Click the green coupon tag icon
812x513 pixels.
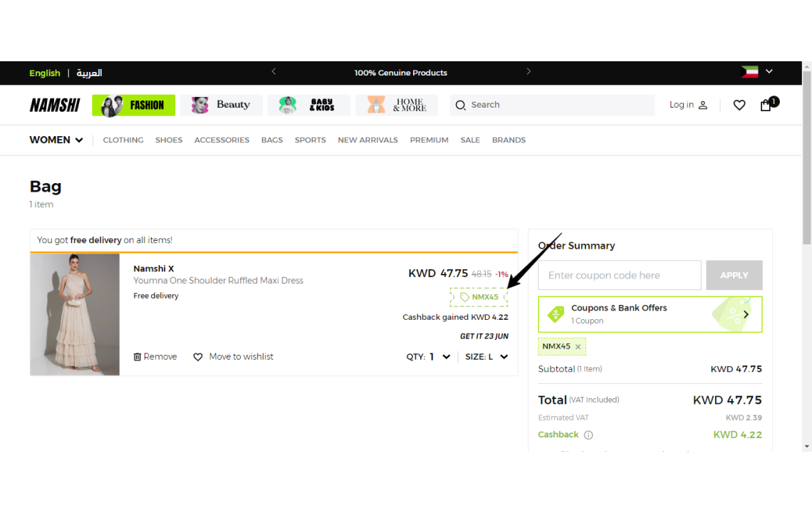(556, 314)
